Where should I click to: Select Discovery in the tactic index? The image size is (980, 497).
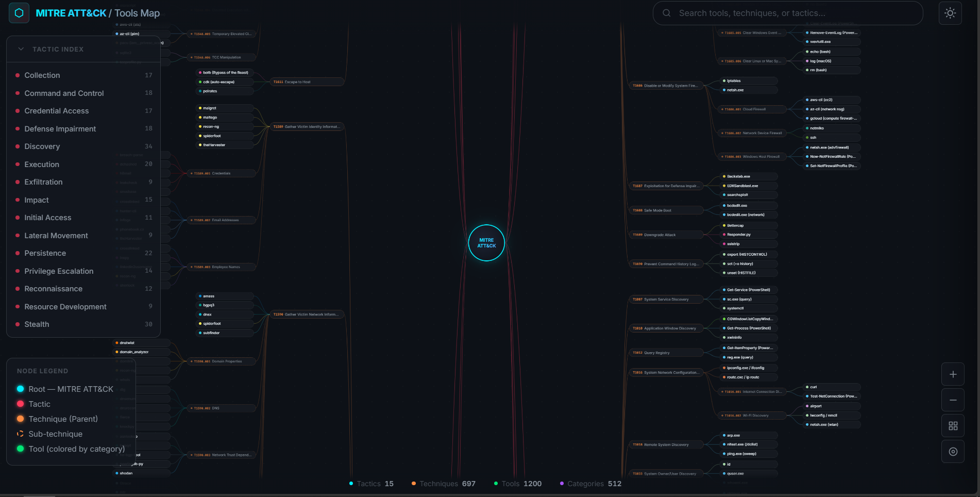coord(83,146)
